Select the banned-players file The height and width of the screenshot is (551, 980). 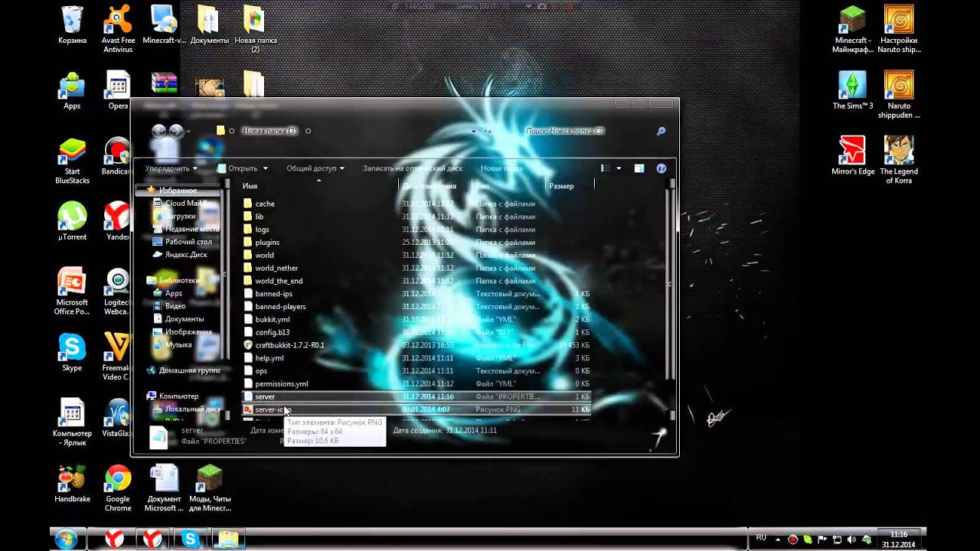(x=416, y=306)
